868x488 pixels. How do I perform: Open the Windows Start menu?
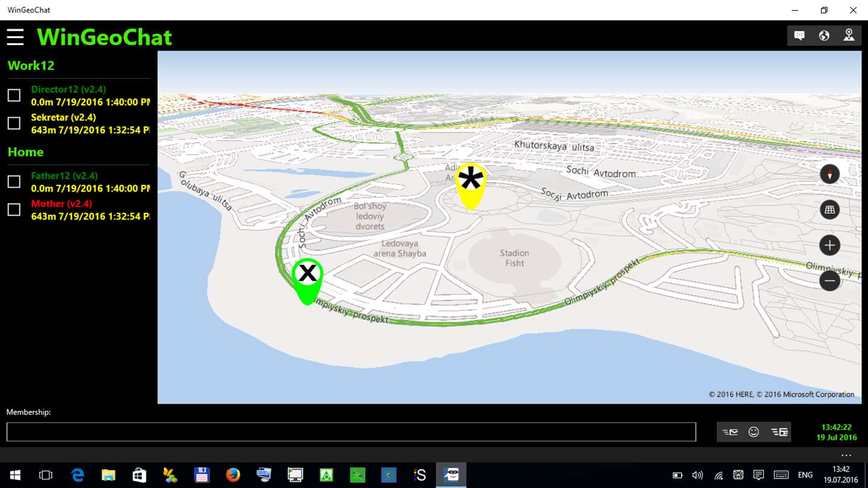14,475
